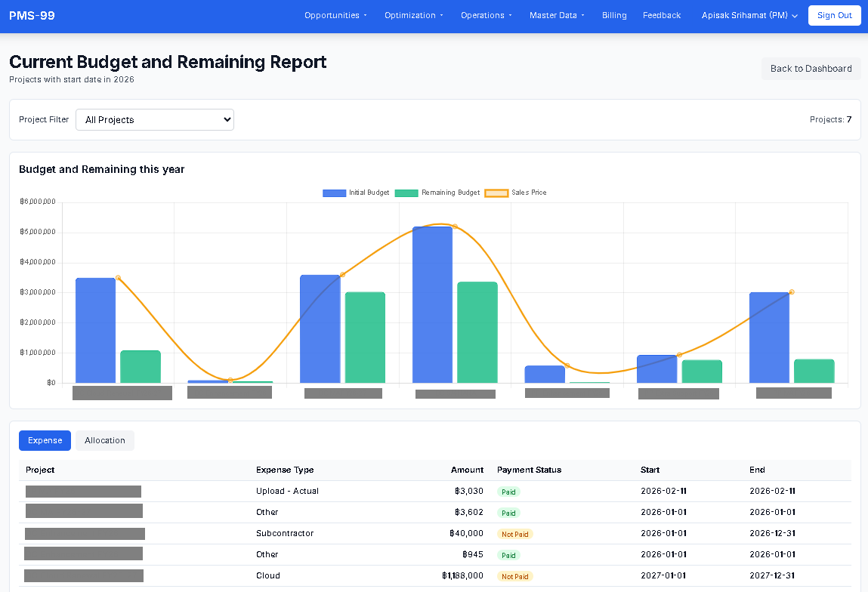Click the Not Paid badge for Subcontractor
The image size is (868, 592).
[x=515, y=534]
